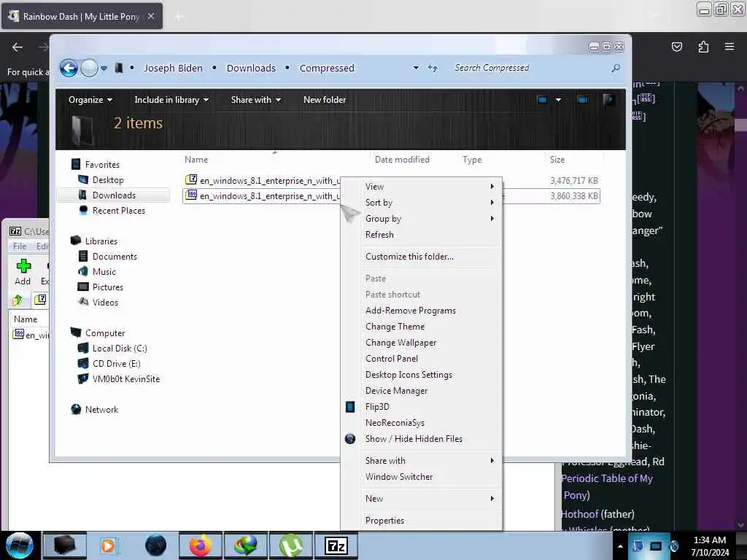Click Show / Hide Hidden Files icon
Image resolution: width=747 pixels, height=560 pixels.
(350, 439)
